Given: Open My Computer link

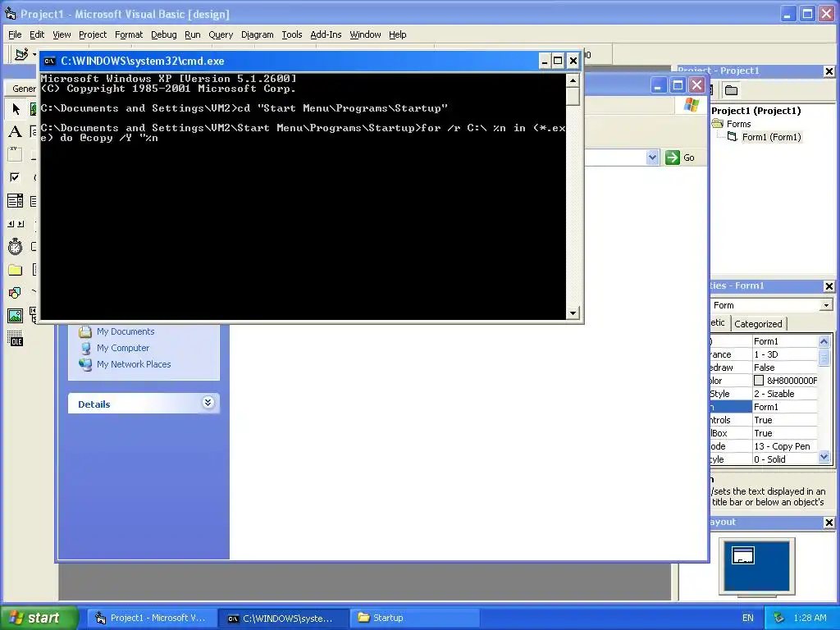Looking at the screenshot, I should (x=123, y=348).
